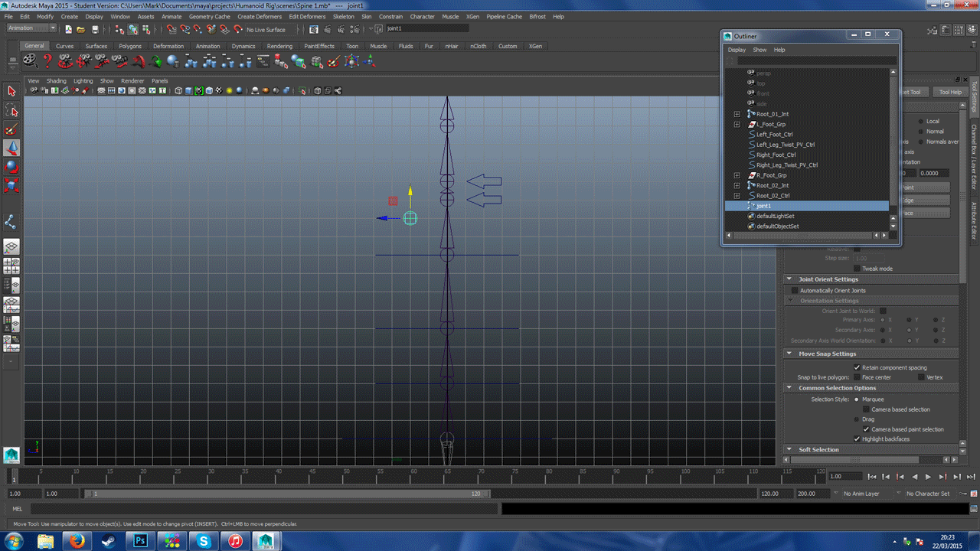Disable Highlight backfaces
The height and width of the screenshot is (551, 980).
[x=857, y=439]
